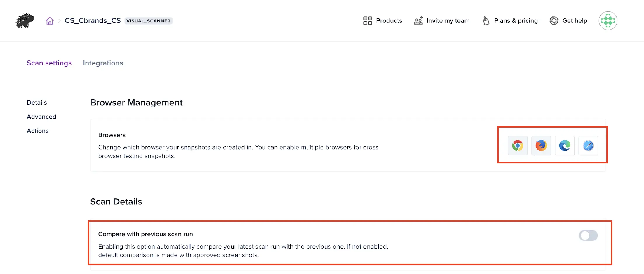644x274 pixels.
Task: Click the CS_Cbrands_CS project breadcrumb
Action: [x=93, y=21]
